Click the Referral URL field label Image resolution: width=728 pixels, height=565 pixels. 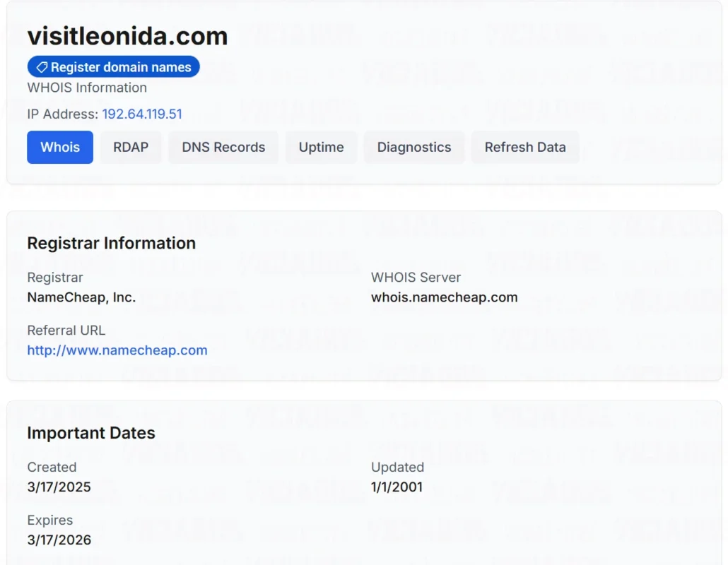[66, 331]
